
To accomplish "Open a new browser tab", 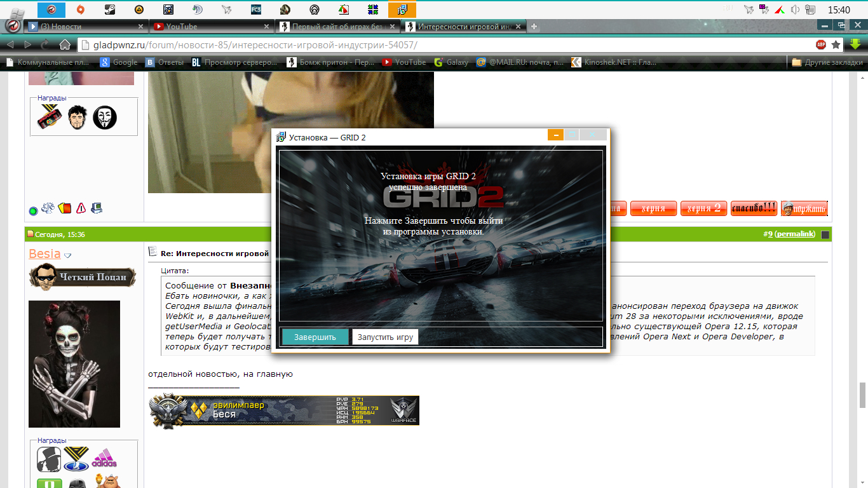I will (534, 27).
